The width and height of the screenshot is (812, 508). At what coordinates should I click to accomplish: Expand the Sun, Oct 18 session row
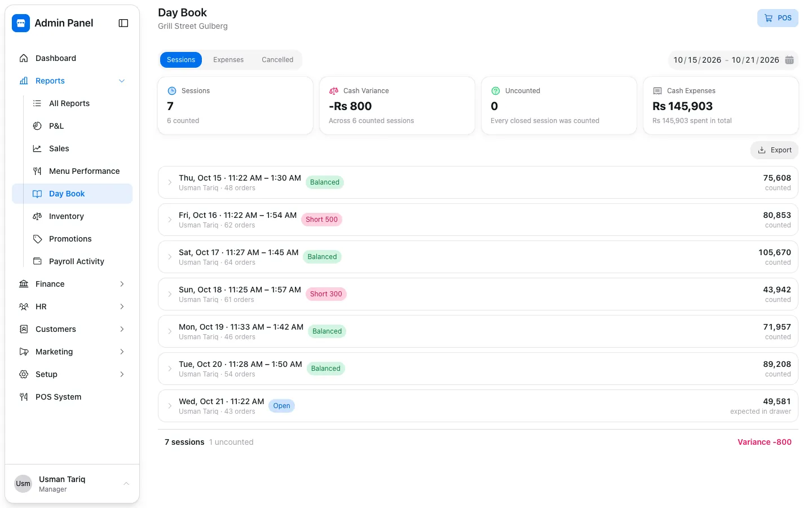[478, 294]
